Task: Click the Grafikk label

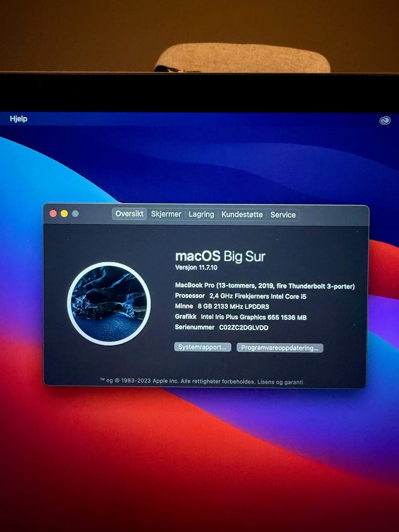Action: pyautogui.click(x=186, y=317)
